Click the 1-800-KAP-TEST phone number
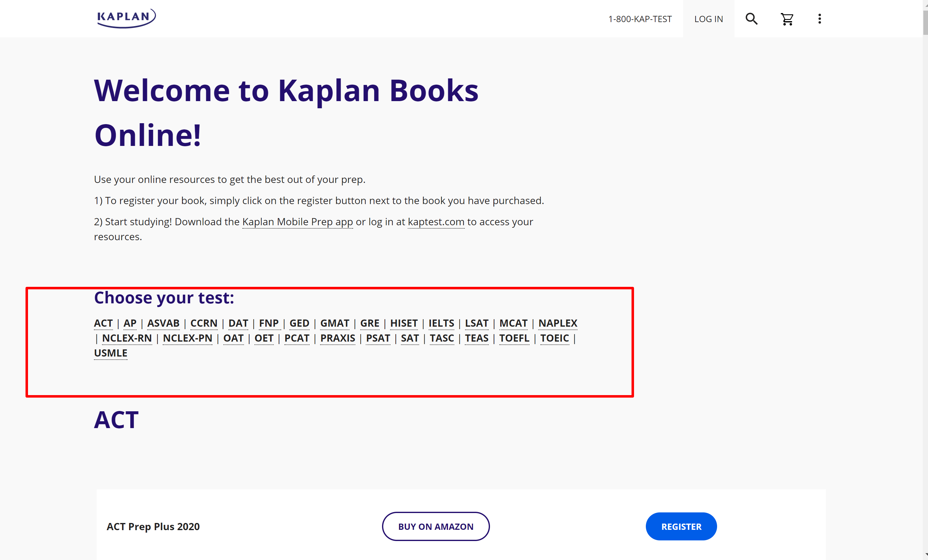This screenshot has width=928, height=560. pos(640,19)
